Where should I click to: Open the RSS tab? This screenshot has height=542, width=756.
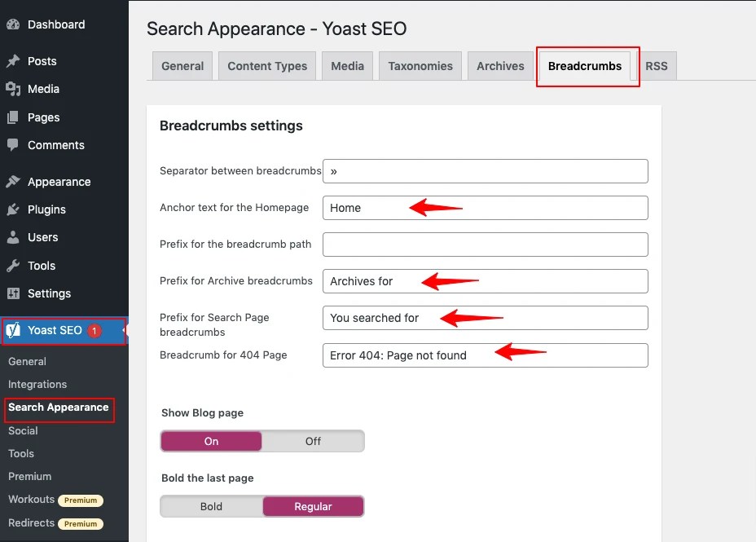click(657, 65)
